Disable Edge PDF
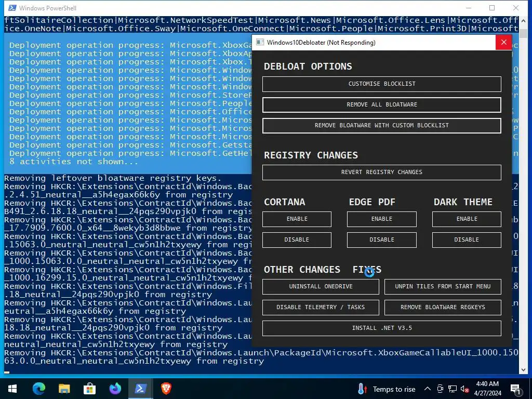This screenshot has height=399, width=532. click(382, 240)
